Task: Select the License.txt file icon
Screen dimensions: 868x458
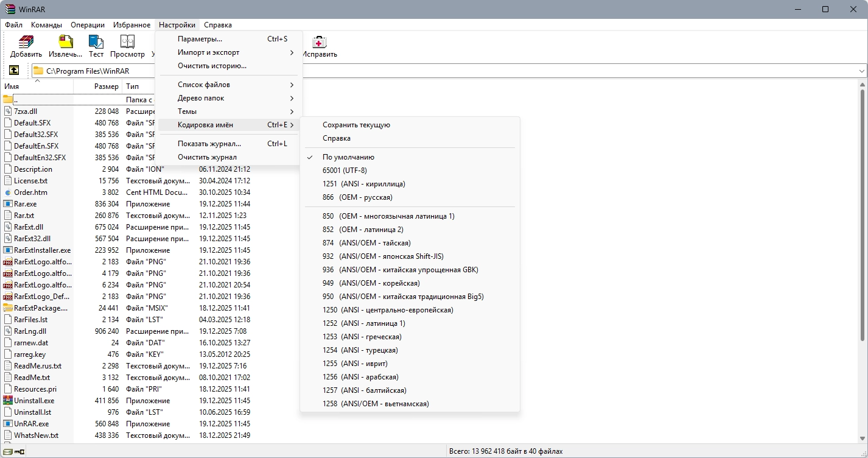Action: point(8,181)
